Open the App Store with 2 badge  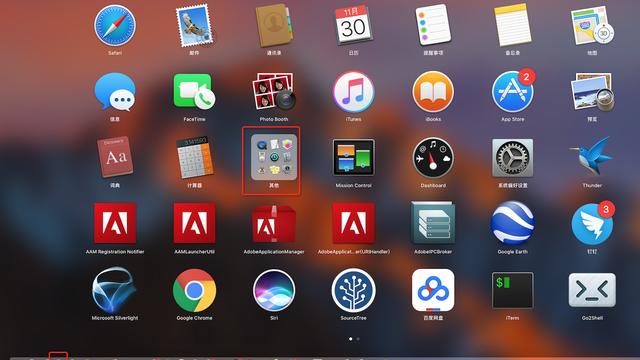point(513,92)
